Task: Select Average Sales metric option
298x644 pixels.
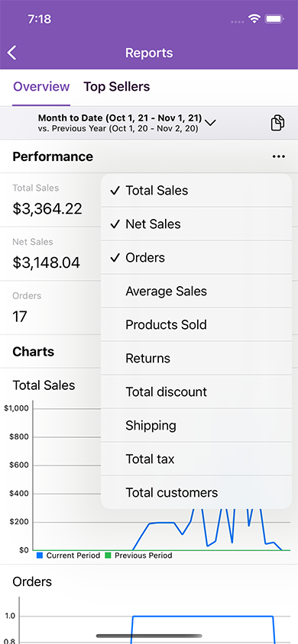Action: tap(196, 291)
